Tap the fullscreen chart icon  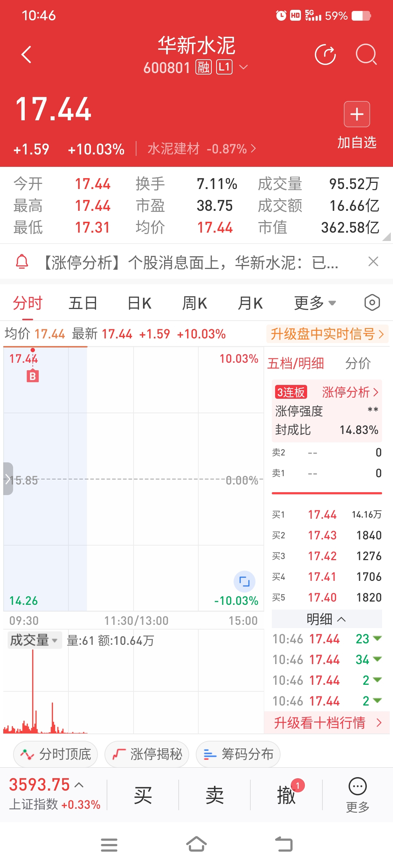pos(244,582)
